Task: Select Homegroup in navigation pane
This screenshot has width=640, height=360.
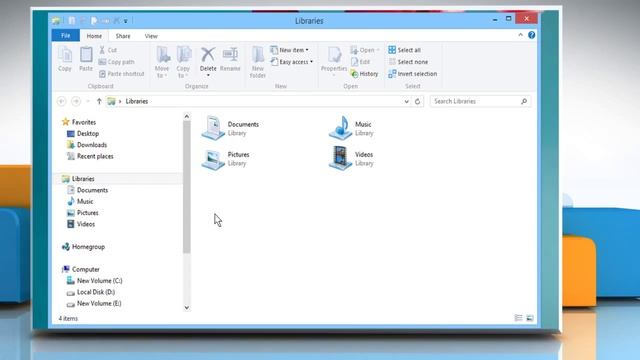Action: (x=84, y=247)
